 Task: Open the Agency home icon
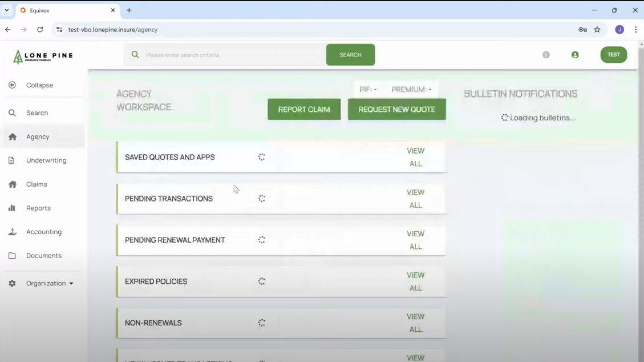pos(12,136)
